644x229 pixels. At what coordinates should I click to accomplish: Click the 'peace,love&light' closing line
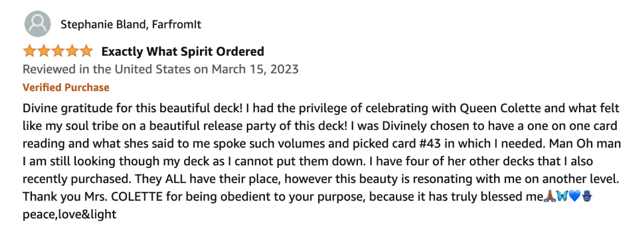(x=70, y=214)
